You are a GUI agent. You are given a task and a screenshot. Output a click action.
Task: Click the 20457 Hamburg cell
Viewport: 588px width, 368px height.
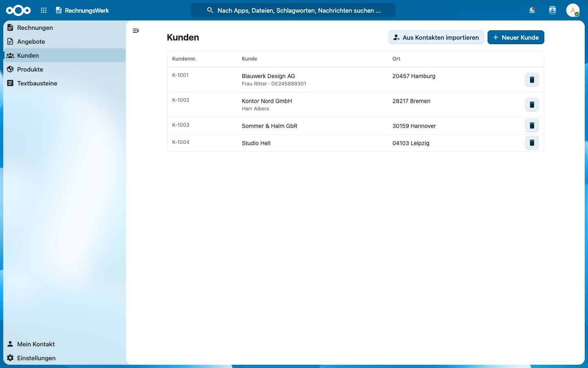[414, 76]
